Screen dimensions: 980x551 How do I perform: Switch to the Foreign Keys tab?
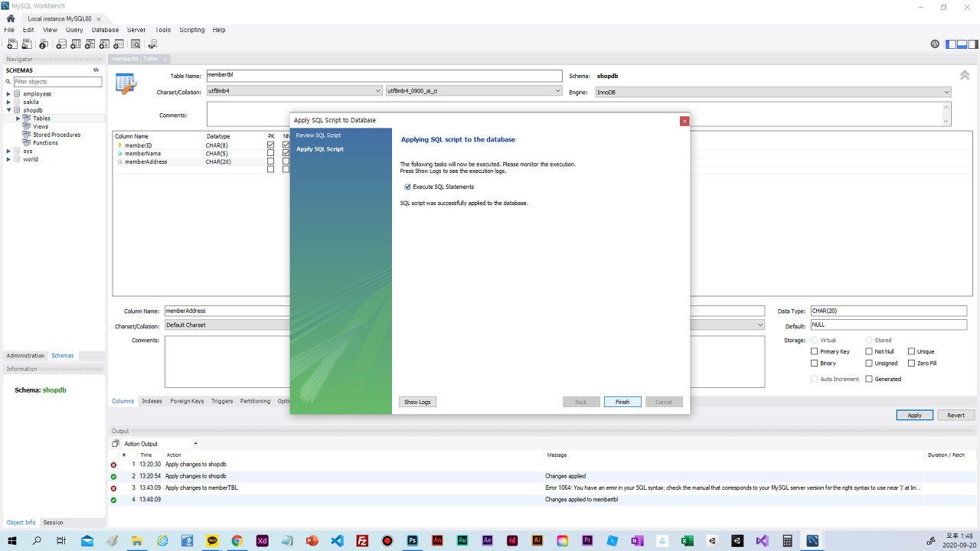(x=187, y=401)
